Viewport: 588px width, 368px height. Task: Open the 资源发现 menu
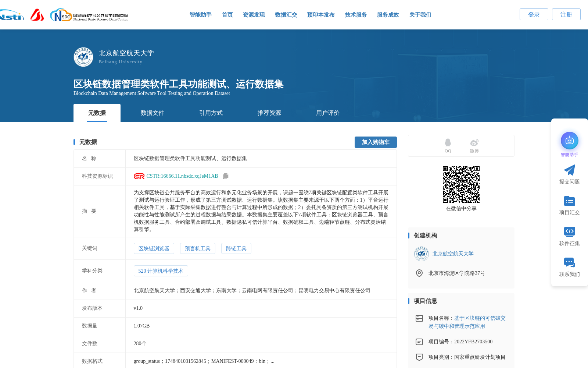(x=254, y=15)
